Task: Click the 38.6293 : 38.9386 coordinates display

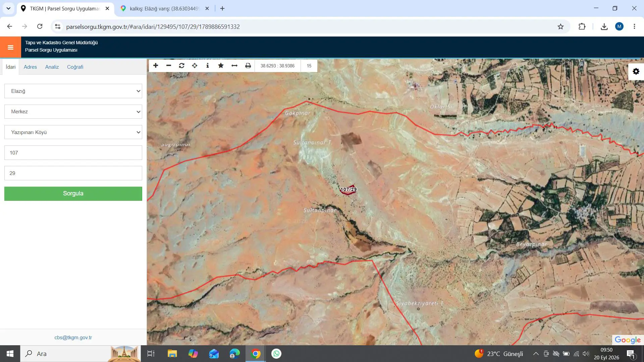Action: (277, 66)
